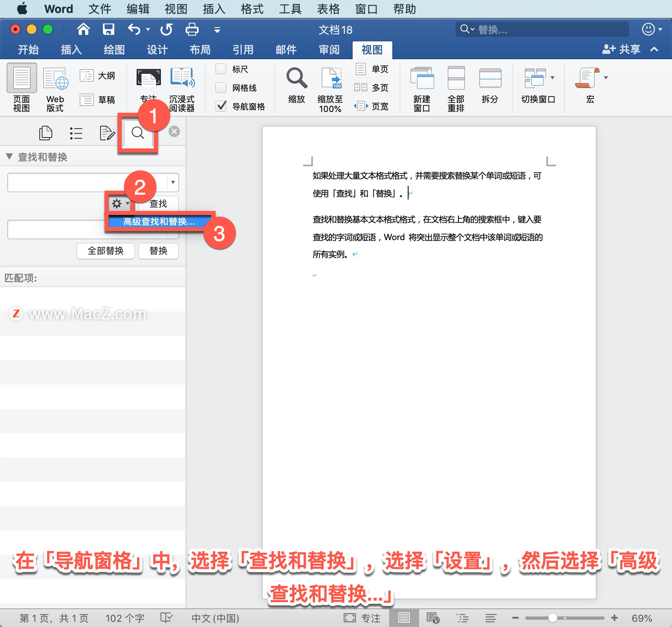The image size is (672, 627).
Task: Uncheck the Navigation Pane (导航窗格) checkbox
Action: [x=221, y=106]
